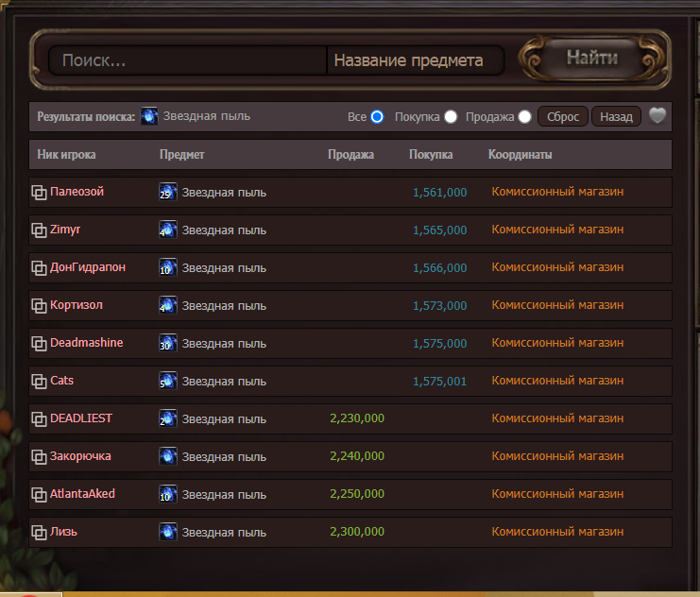Select the Продажа radio filter
Screen dimensions: 700x597
click(524, 117)
